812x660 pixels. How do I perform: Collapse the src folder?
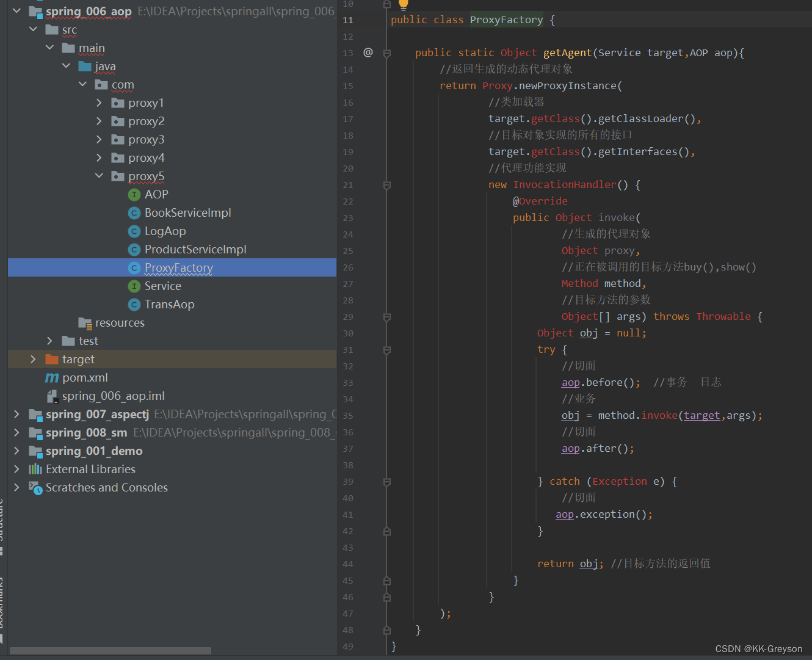click(33, 29)
